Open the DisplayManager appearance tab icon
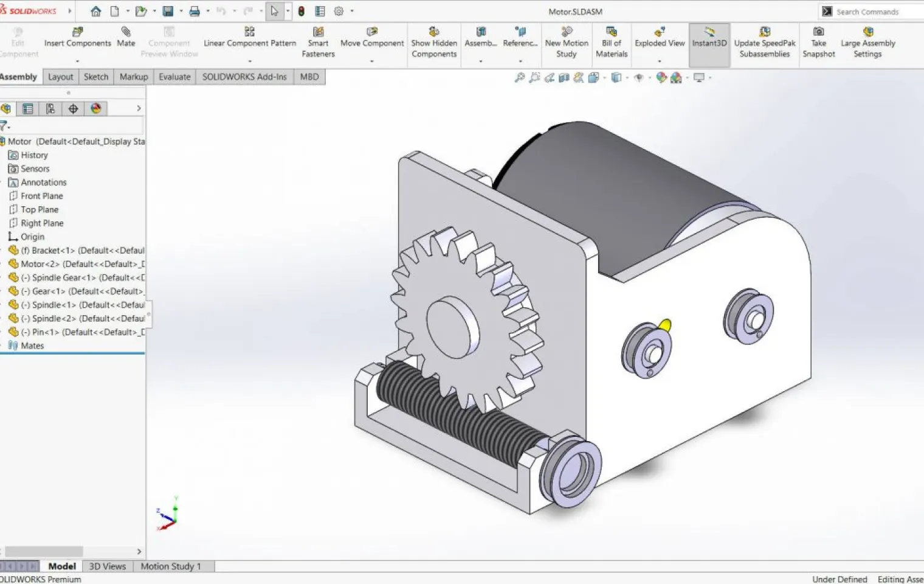Screen dimensions: 924x584 tap(96, 108)
